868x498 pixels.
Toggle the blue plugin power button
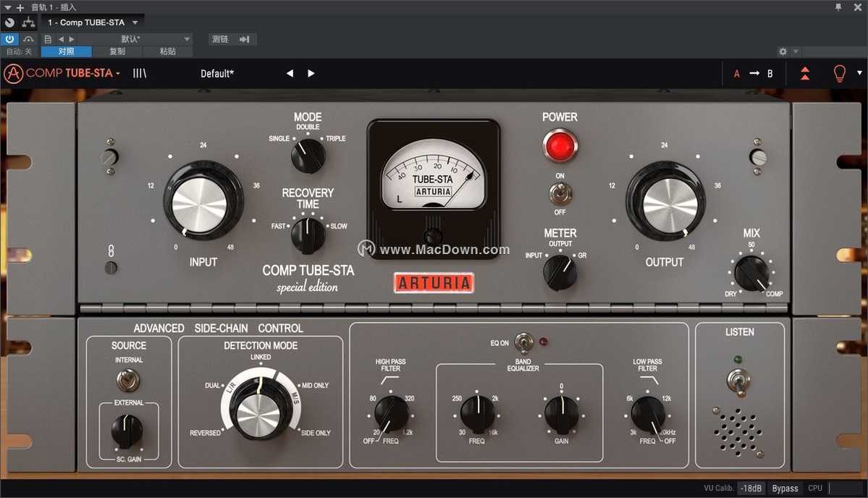click(10, 39)
